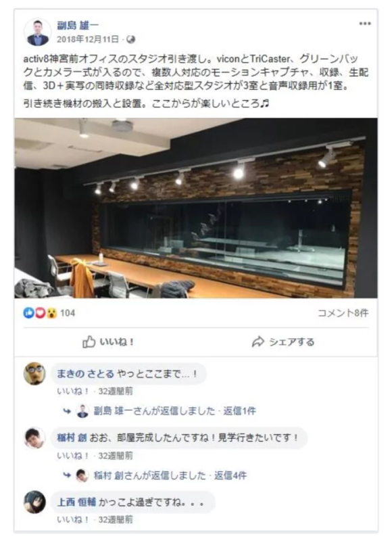
Task: Click the thumbs-up icon beside いいね！ button
Action: tap(89, 342)
